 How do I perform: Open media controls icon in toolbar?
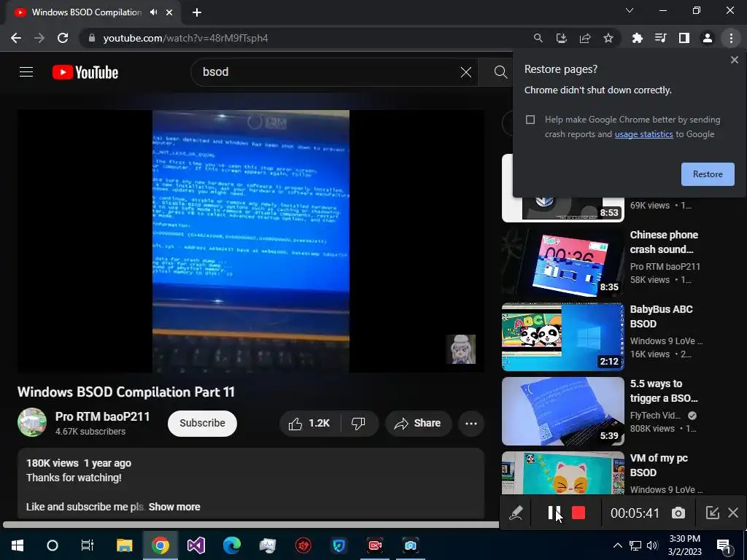coord(660,38)
